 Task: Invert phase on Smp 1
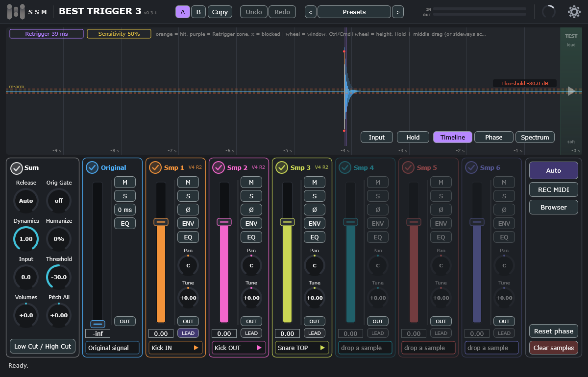point(188,210)
